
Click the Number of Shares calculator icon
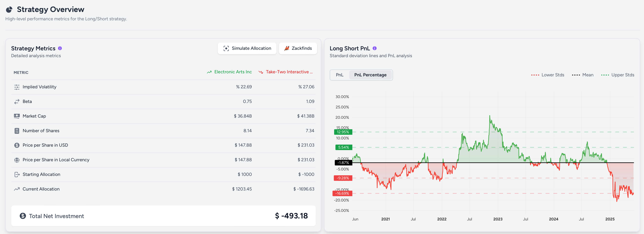[x=17, y=131]
